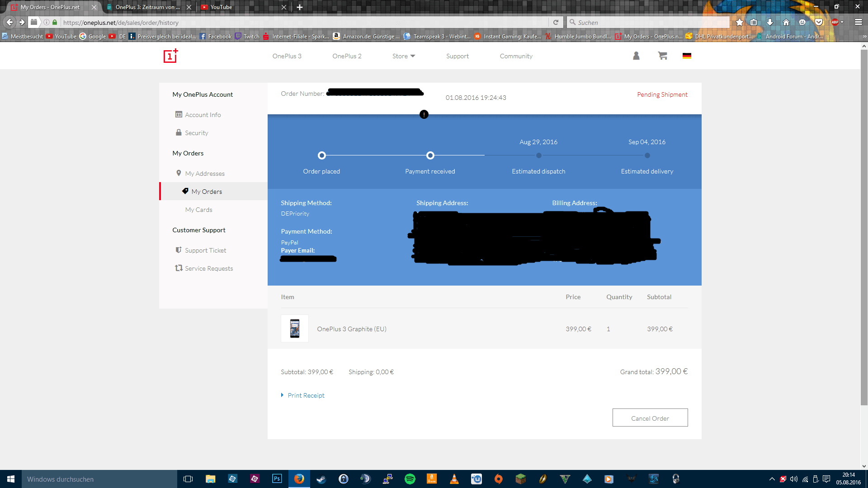Open File Explorer from the taskbar

pyautogui.click(x=210, y=479)
